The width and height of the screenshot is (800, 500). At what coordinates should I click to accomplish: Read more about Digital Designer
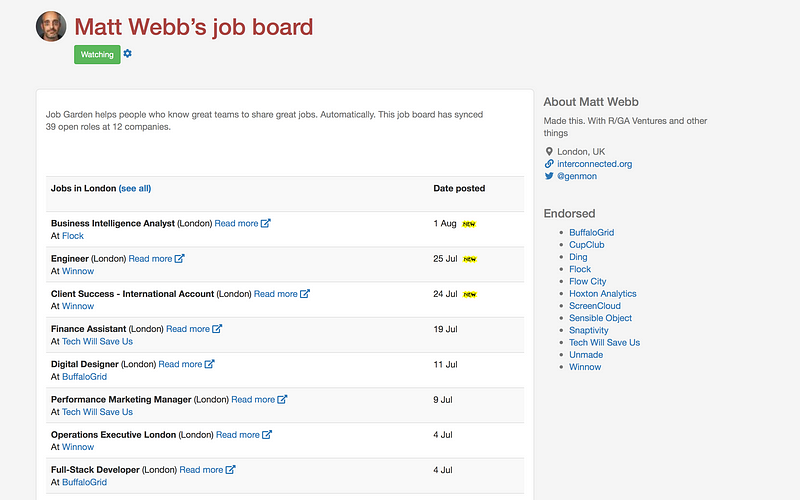click(x=180, y=364)
